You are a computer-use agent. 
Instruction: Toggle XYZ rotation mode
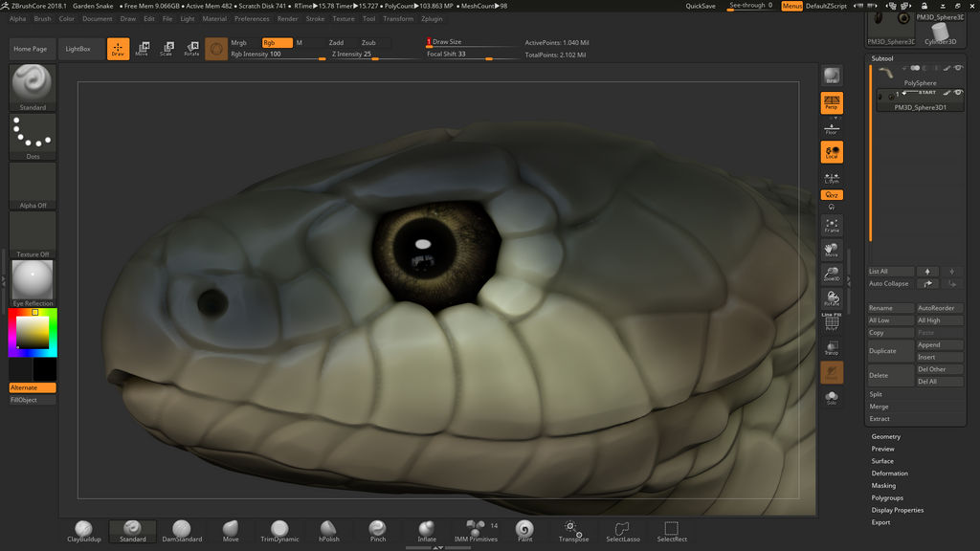click(832, 195)
